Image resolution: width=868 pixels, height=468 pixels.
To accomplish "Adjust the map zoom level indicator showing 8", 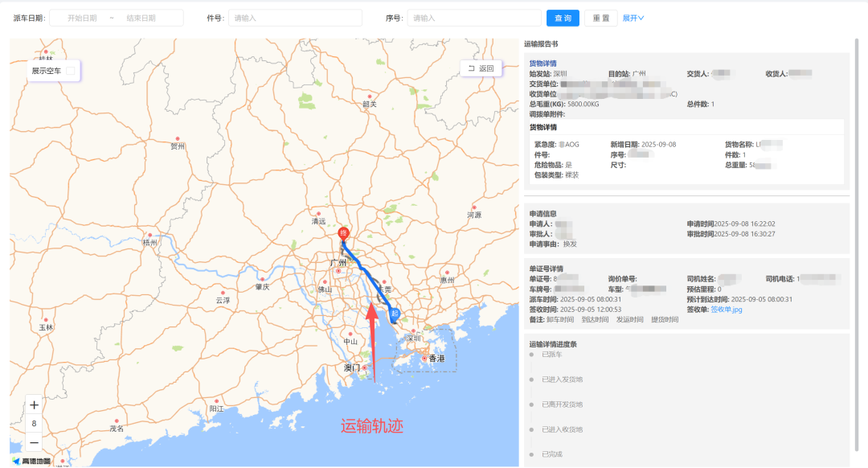I will click(x=34, y=423).
